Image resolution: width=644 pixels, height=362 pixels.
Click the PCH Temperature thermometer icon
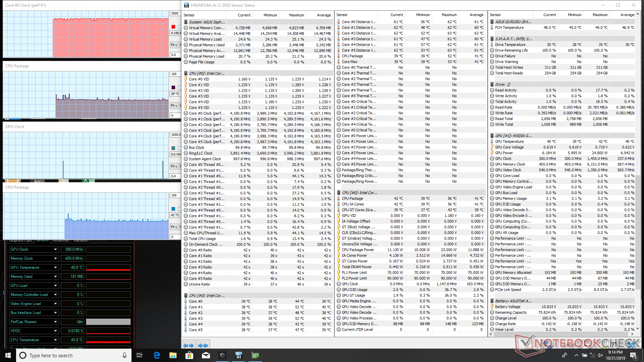click(x=492, y=27)
